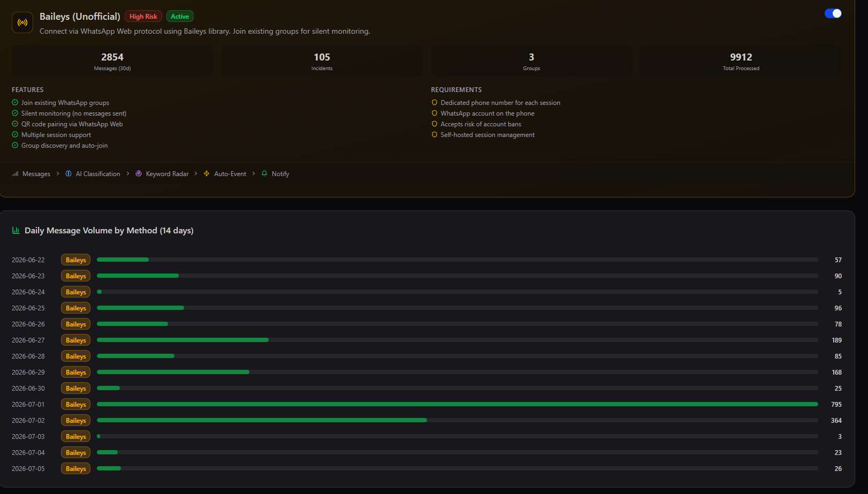Viewport: 868px width, 494px height.
Task: Open the 105 Incidents stat card
Action: pos(322,61)
